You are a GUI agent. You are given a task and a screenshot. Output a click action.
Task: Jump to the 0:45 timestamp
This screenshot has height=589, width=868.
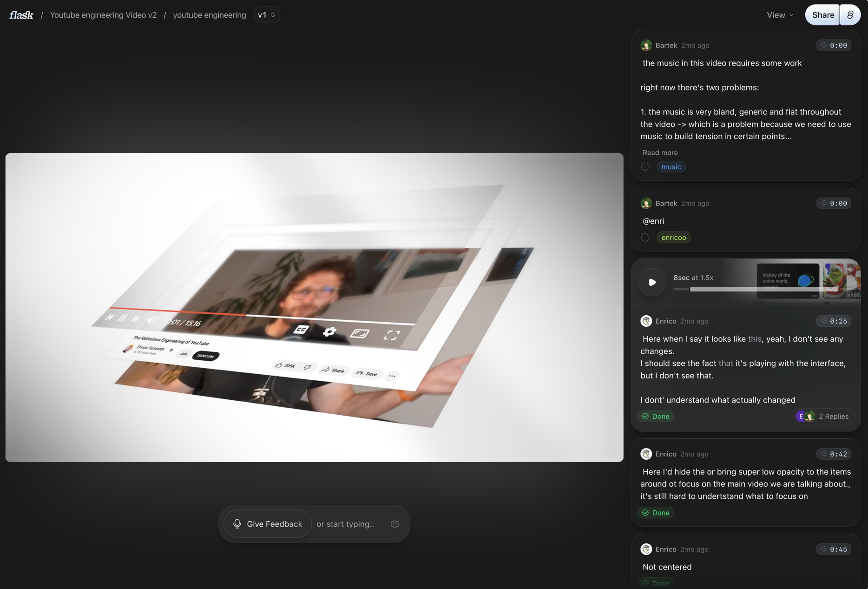click(834, 549)
